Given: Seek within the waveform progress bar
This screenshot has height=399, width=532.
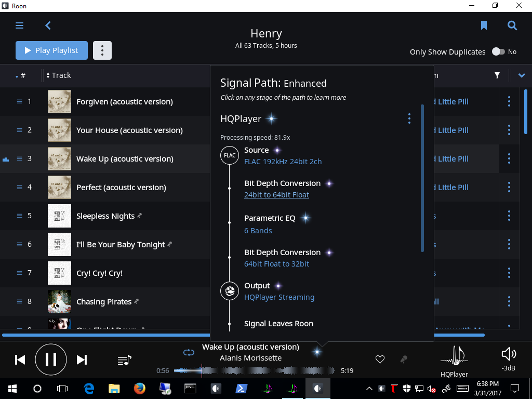Looking at the screenshot, I should point(254,370).
